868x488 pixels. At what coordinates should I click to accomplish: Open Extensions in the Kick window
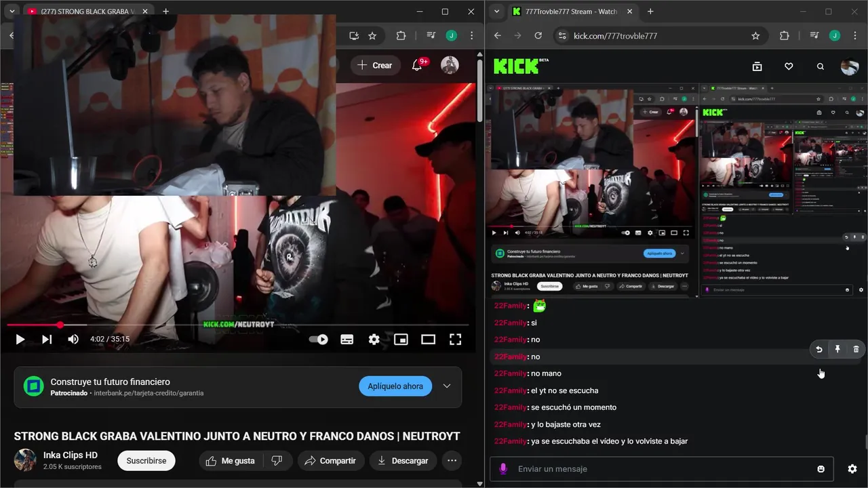(x=785, y=36)
